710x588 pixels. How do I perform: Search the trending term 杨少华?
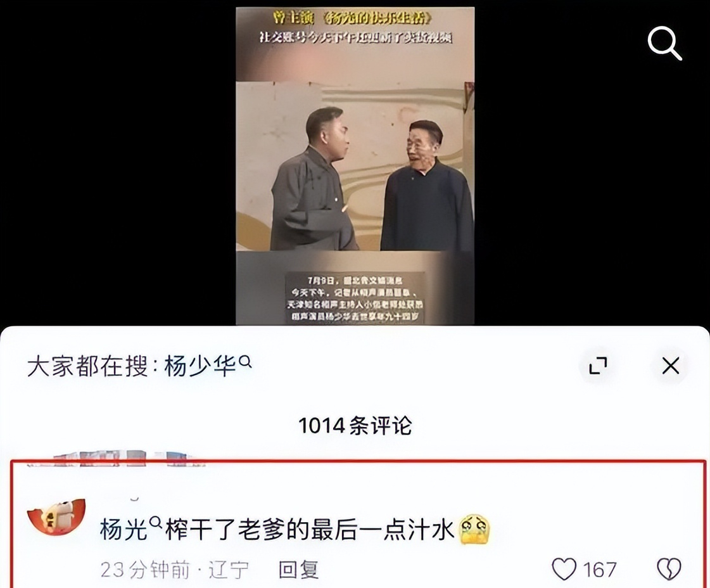(x=200, y=366)
